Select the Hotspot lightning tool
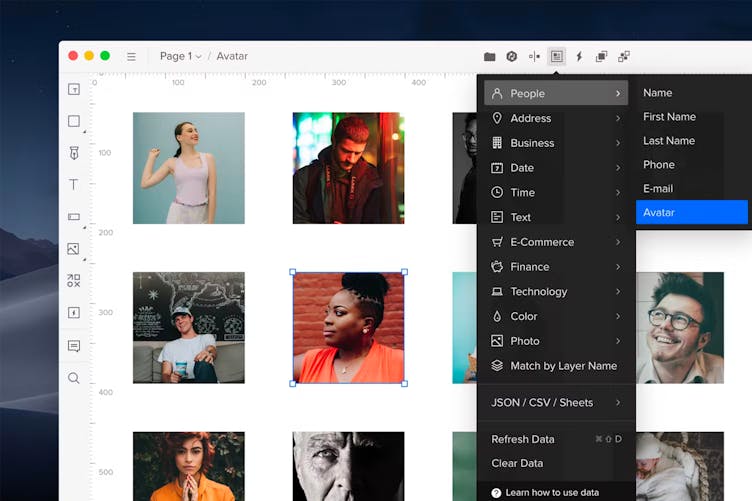Image resolution: width=752 pixels, height=501 pixels. click(x=74, y=313)
